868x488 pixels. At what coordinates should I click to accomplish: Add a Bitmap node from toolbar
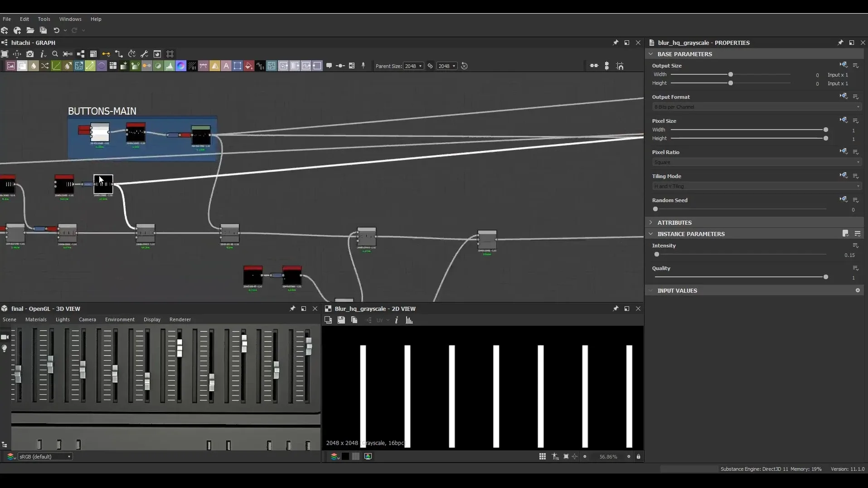click(10, 66)
